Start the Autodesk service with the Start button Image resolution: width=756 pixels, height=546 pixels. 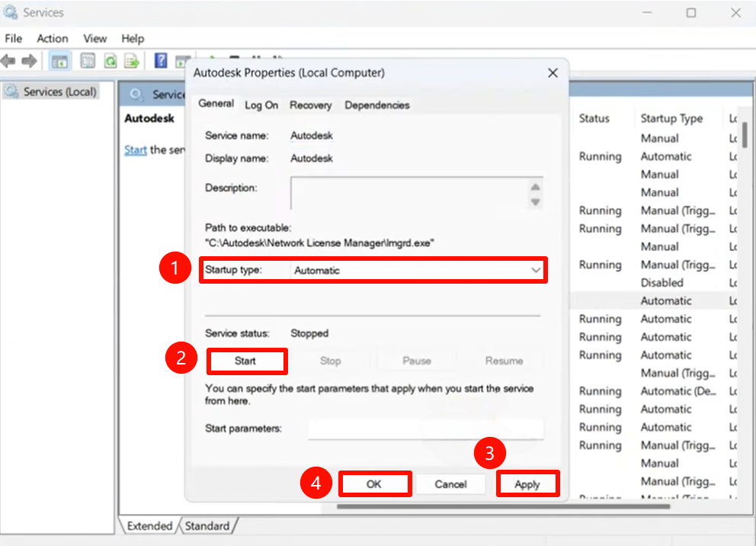coord(247,360)
